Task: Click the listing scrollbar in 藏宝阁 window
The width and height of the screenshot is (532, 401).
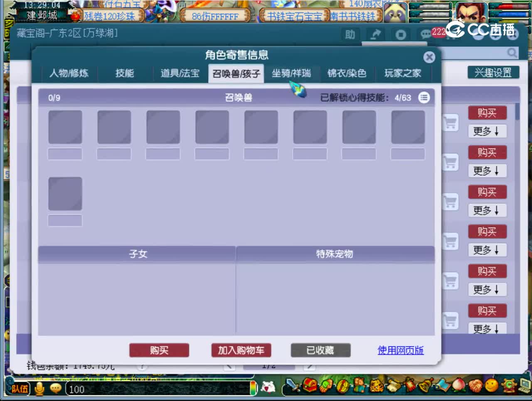Action: pos(517,112)
